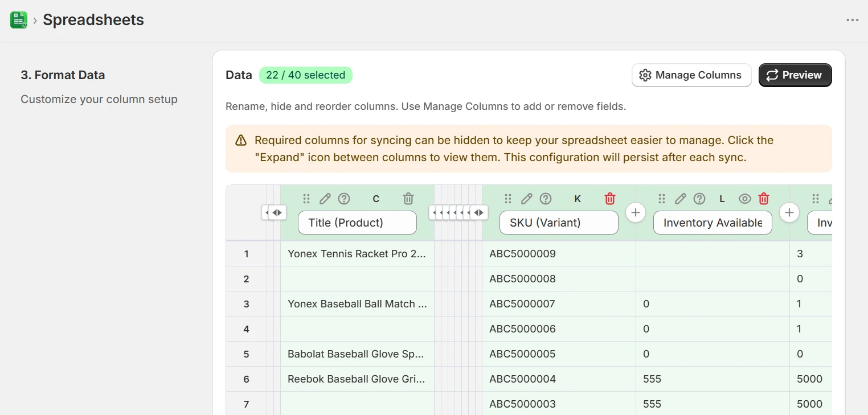Viewport: 868px width, 415px height.
Task: Click pencil edit icon for SKU (Variant) column
Action: [x=527, y=199]
